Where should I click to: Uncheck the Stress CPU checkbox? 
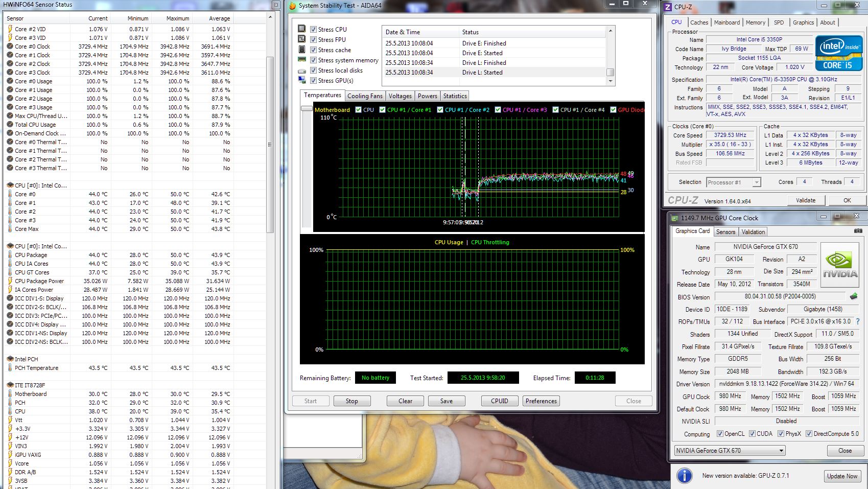coord(314,29)
